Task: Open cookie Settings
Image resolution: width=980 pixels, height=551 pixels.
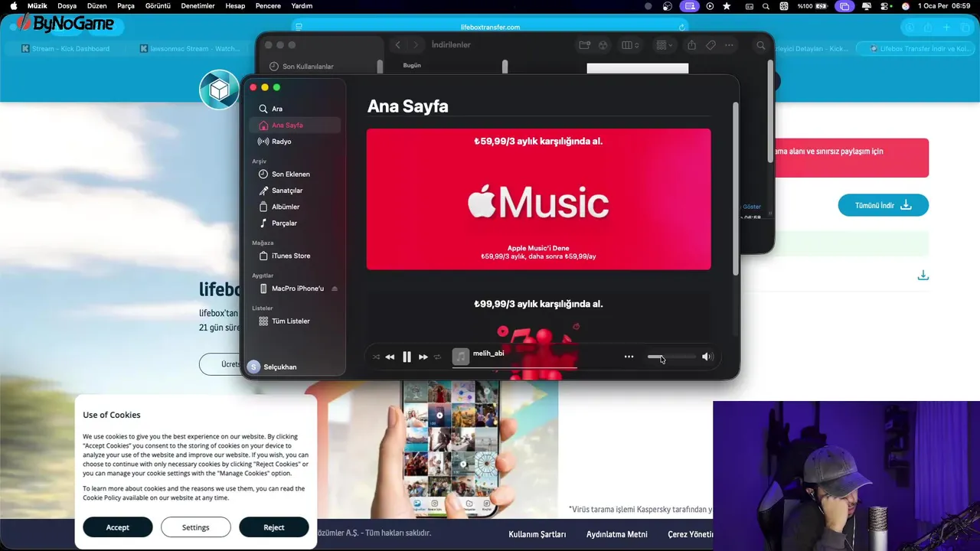Action: [195, 527]
